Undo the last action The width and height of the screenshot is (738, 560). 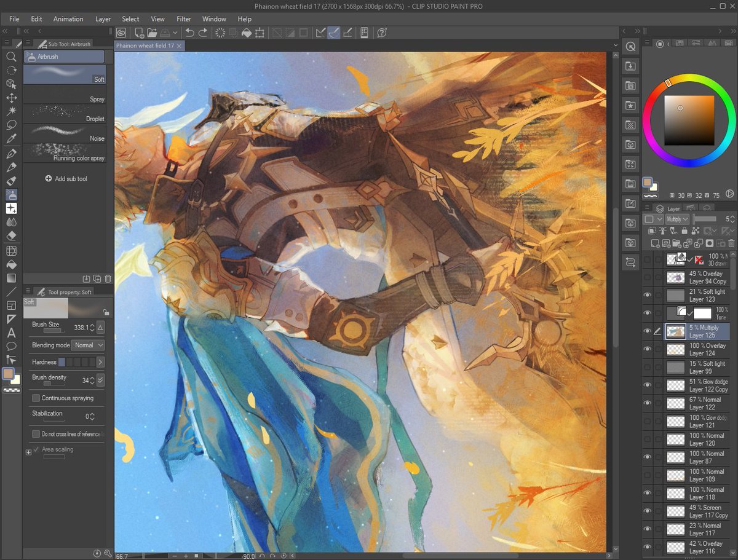(x=189, y=33)
